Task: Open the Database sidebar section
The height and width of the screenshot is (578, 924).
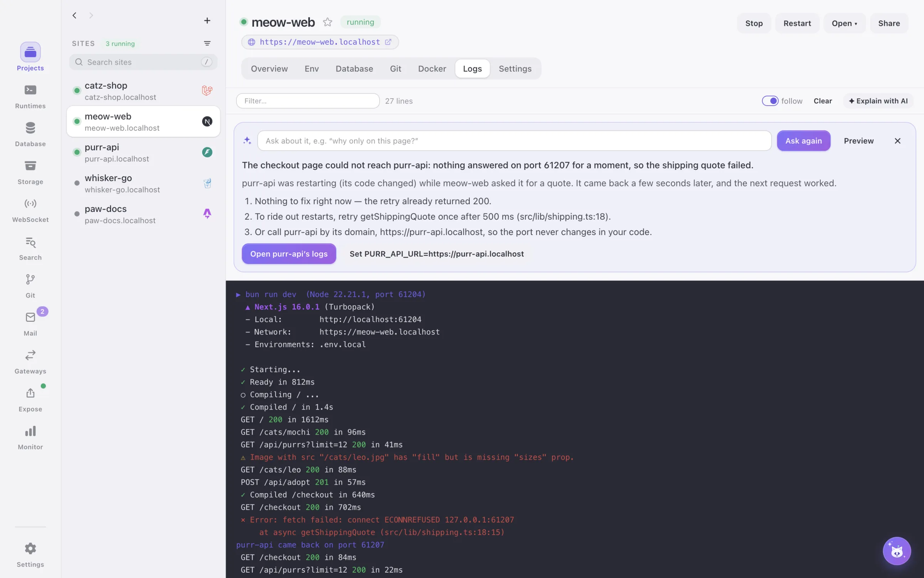Action: [x=30, y=134]
